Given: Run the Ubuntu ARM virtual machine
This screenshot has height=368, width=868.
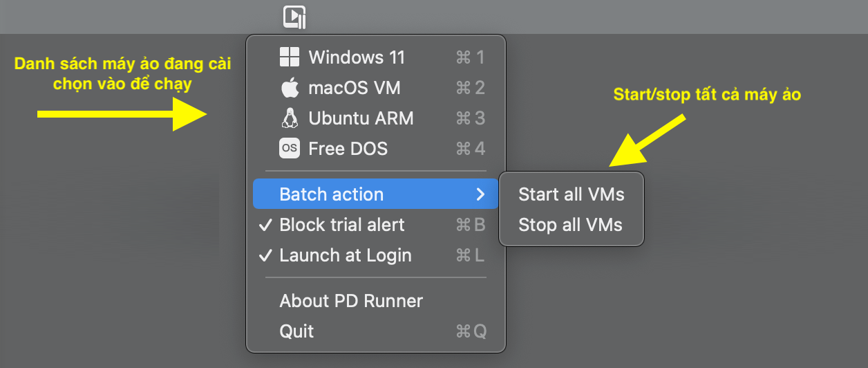Looking at the screenshot, I should pos(361,118).
